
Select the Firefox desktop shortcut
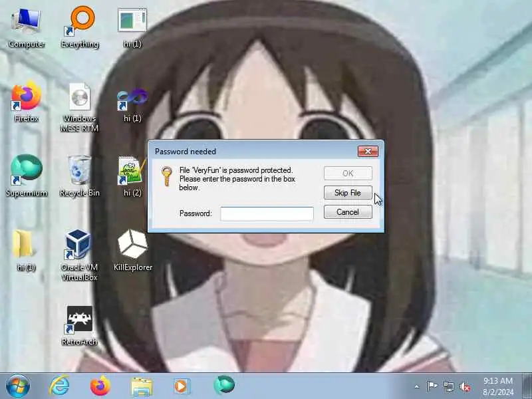(x=27, y=102)
